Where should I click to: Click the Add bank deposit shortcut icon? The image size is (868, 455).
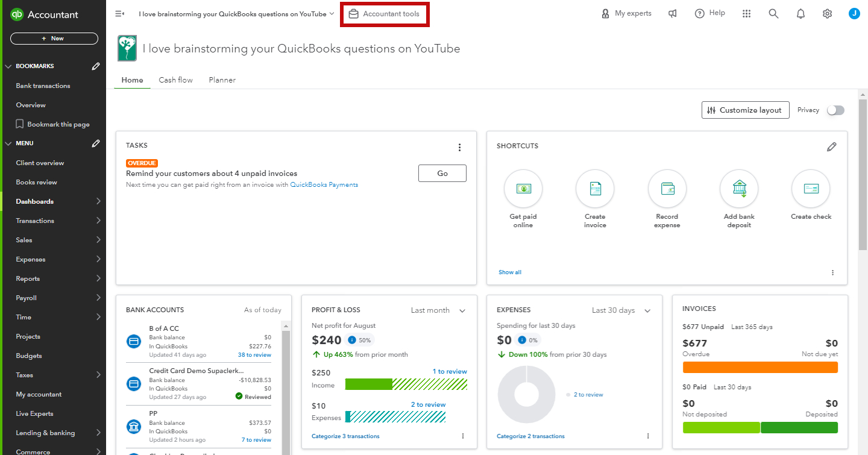point(739,189)
